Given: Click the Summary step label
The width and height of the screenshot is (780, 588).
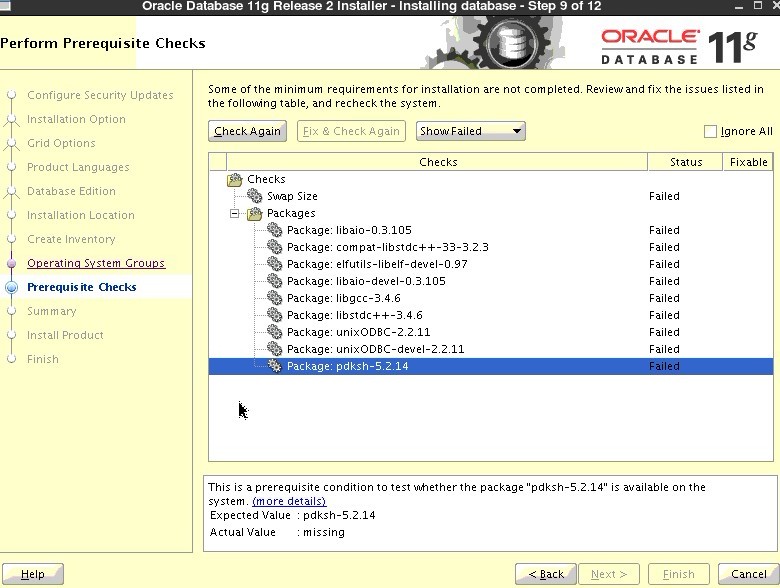Looking at the screenshot, I should pos(52,311).
